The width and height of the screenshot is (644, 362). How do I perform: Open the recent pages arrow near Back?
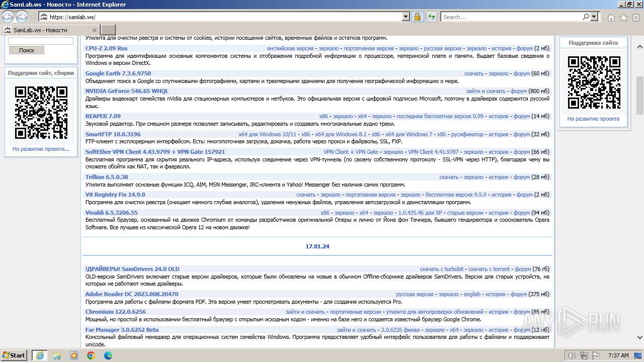pyautogui.click(x=33, y=17)
